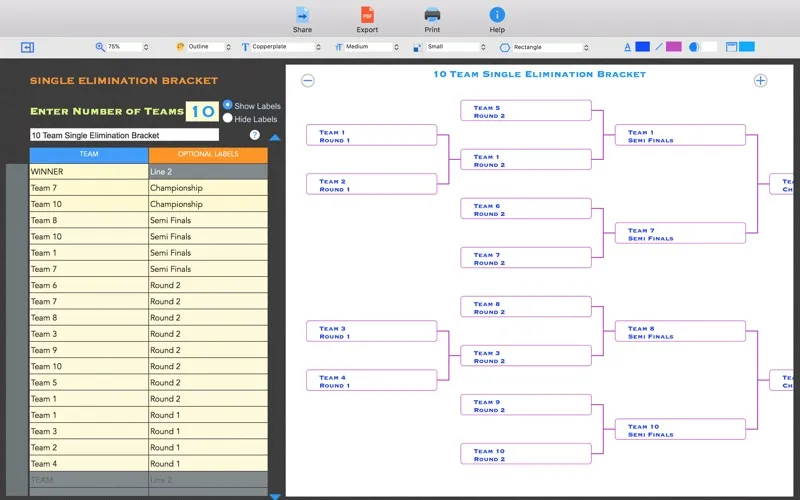Click the OPTIONAL LABELS column header
Viewport: 800px width, 500px height.
click(208, 155)
